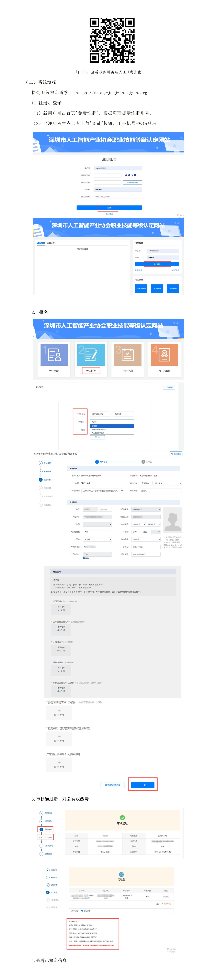Expand the 报考职位 dropdown
This screenshot has height=980, width=217.
112,422
